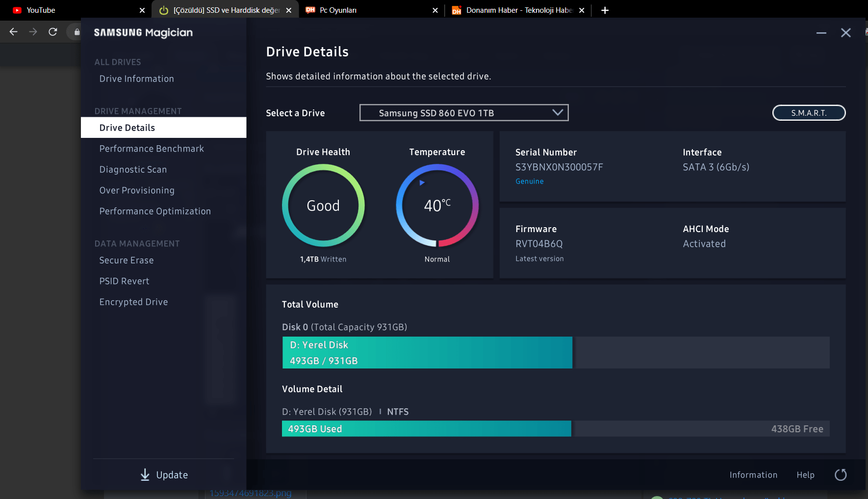This screenshot has height=499, width=868.
Task: Open Performance Benchmark section
Action: pos(152,149)
